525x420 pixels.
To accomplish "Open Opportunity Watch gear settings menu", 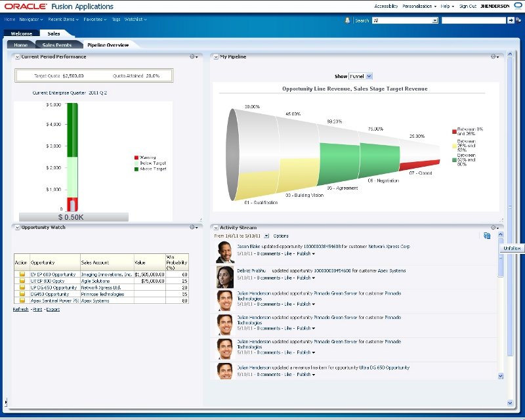I will (194, 227).
